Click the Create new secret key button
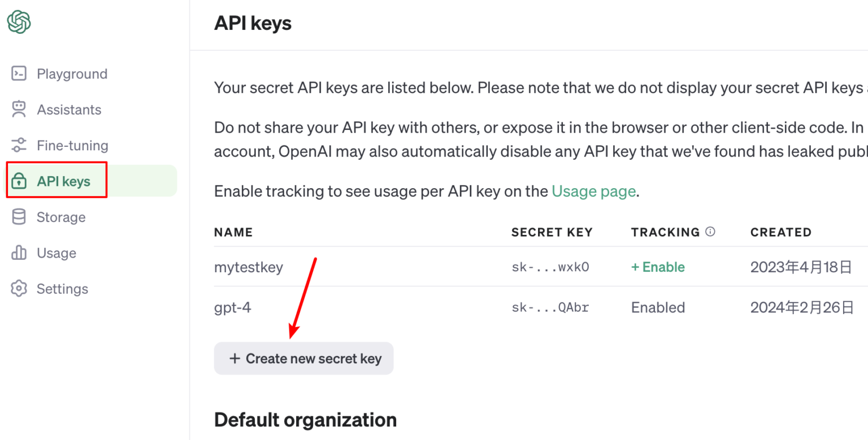This screenshot has height=440, width=868. 303,358
